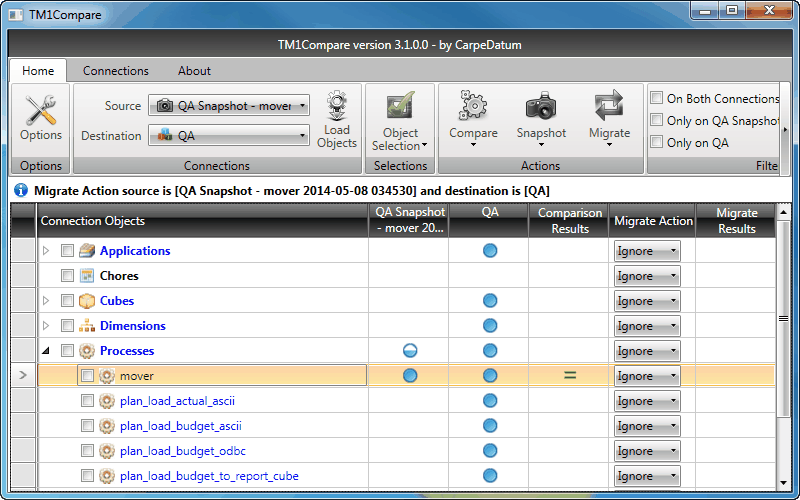
Task: Check the Dimensions checkbox
Action: [67, 326]
